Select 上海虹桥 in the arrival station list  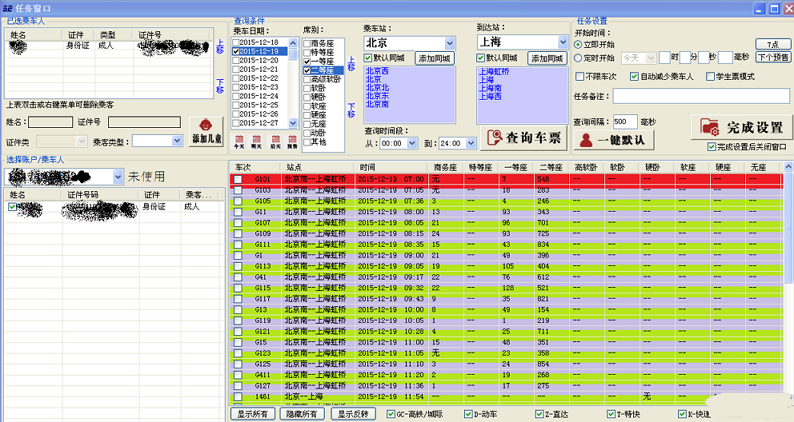pos(494,71)
